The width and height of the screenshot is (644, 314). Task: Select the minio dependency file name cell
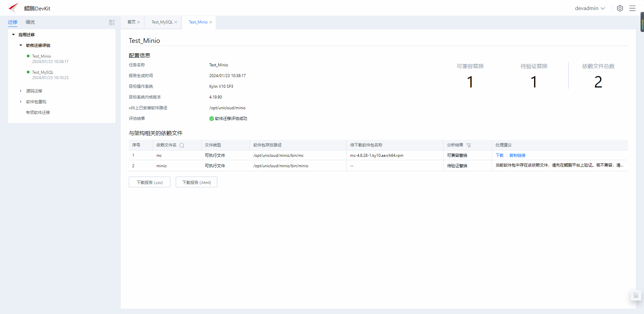pos(161,166)
